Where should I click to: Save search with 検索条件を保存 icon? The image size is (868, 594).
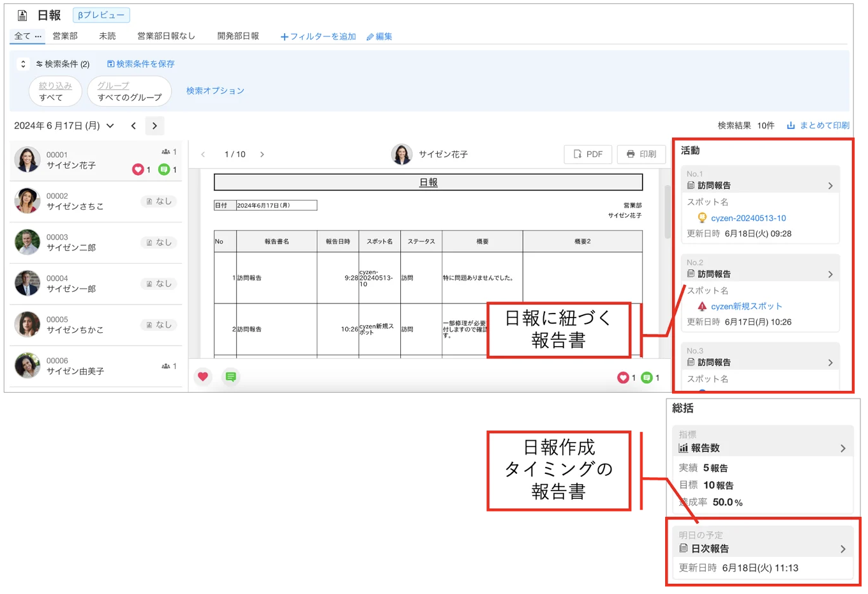coord(110,64)
